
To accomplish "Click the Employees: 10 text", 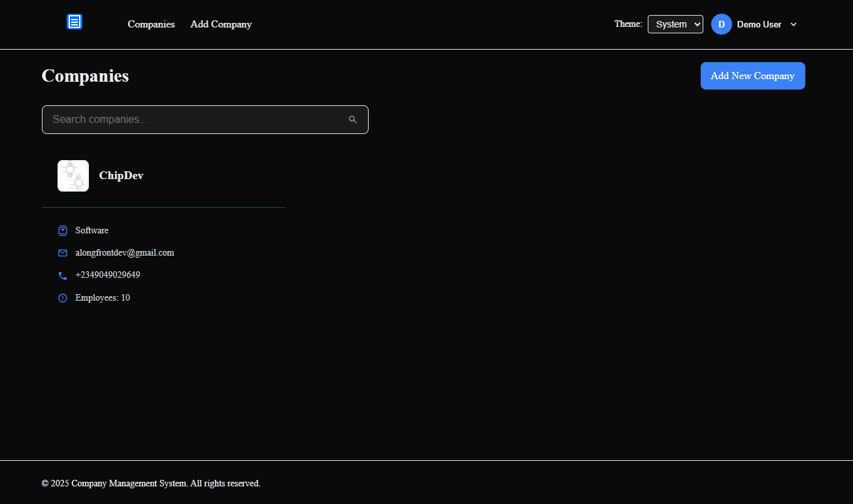I will (x=103, y=298).
